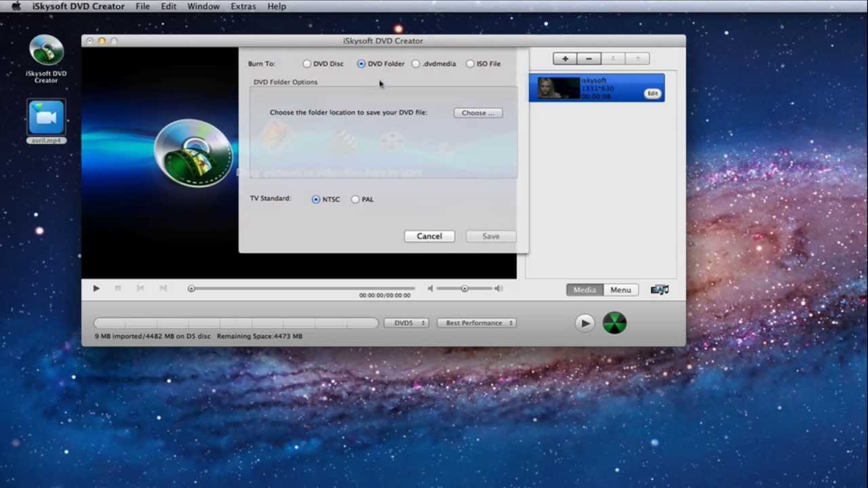Click the move item down arrow button
The height and width of the screenshot is (488, 868).
tap(637, 59)
